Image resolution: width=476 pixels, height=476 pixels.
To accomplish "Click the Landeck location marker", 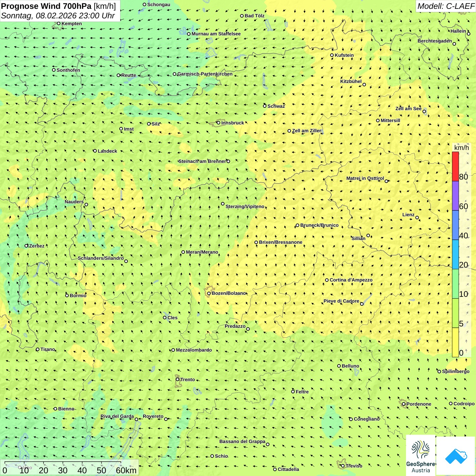I will tap(95, 151).
